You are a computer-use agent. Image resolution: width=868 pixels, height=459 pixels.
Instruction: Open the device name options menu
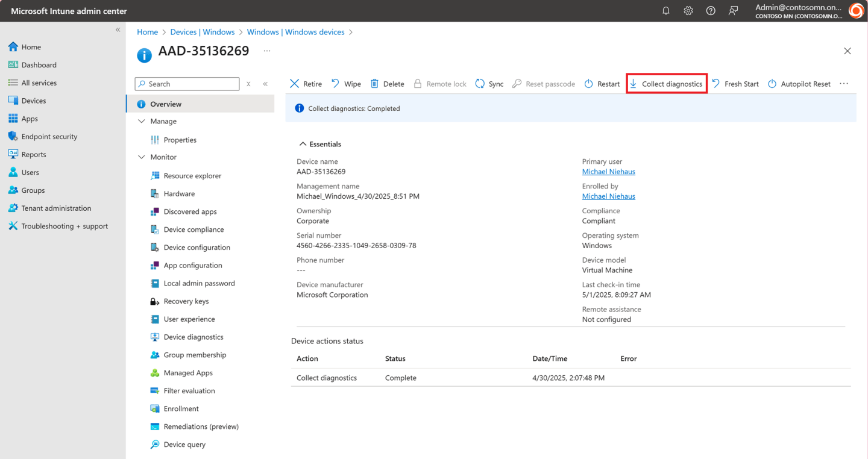266,51
